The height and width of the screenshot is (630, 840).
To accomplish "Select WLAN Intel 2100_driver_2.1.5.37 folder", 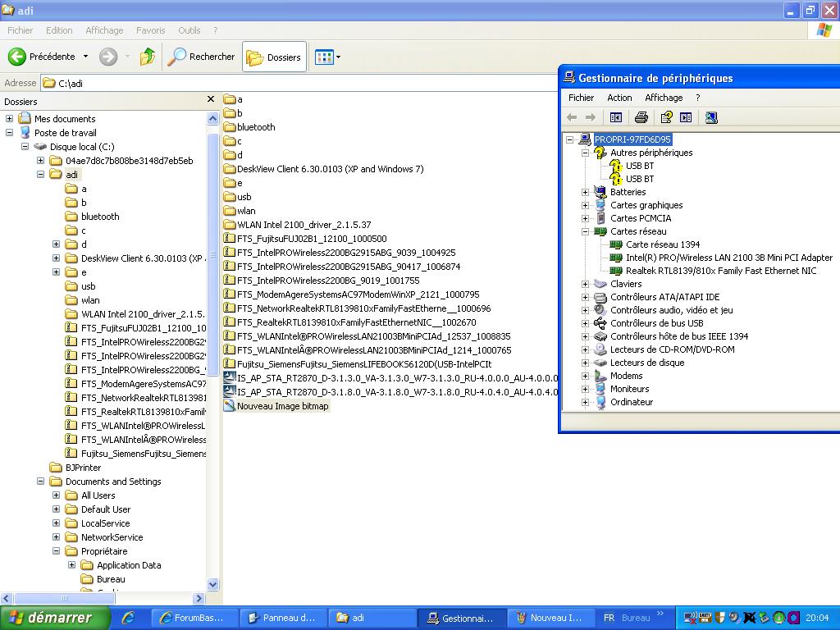I will [304, 225].
